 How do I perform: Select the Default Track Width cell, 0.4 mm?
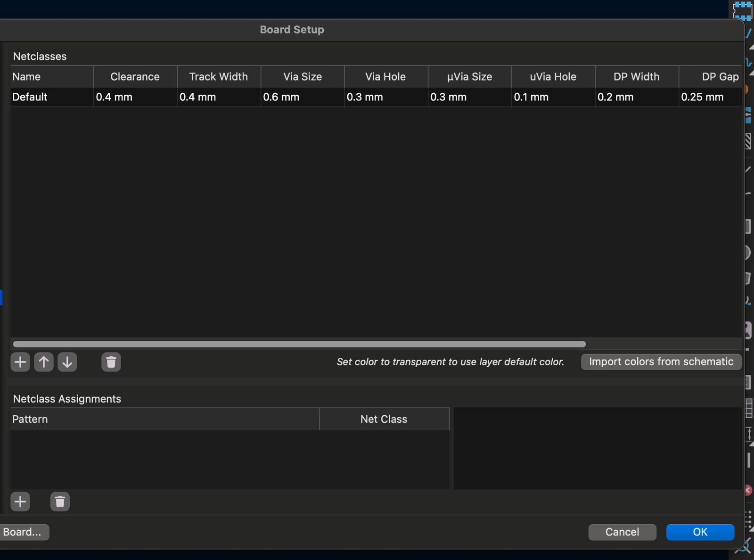(219, 97)
